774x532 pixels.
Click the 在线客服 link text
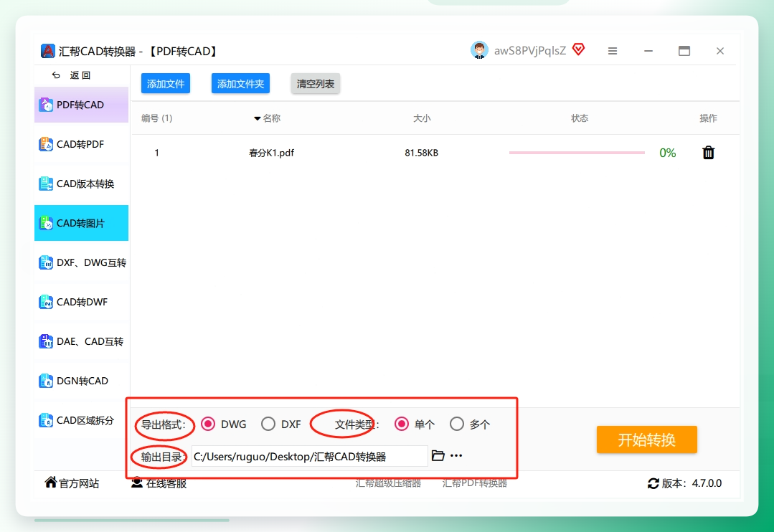(166, 483)
